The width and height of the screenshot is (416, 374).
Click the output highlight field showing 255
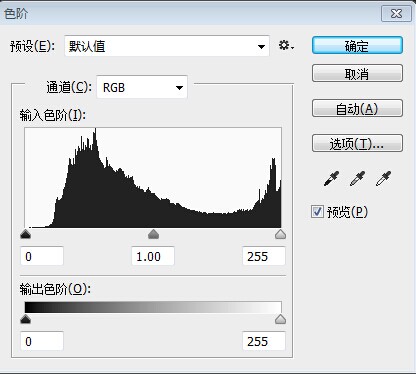tap(264, 341)
